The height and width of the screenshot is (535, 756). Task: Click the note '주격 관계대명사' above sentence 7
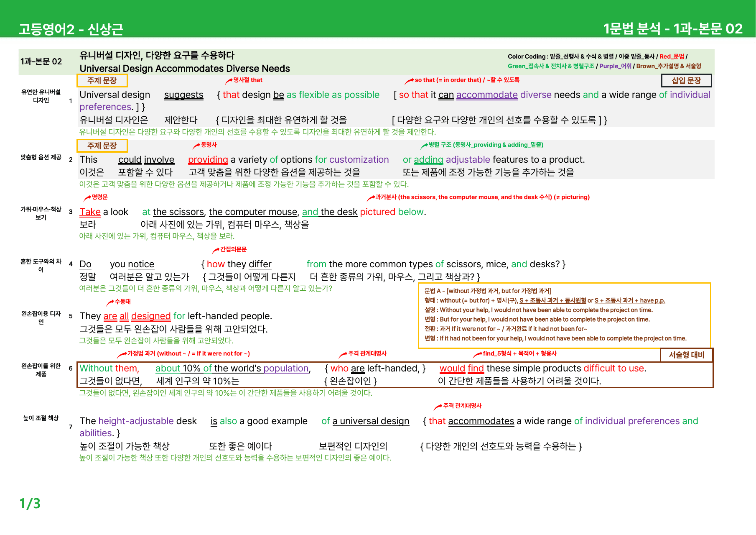point(462,406)
